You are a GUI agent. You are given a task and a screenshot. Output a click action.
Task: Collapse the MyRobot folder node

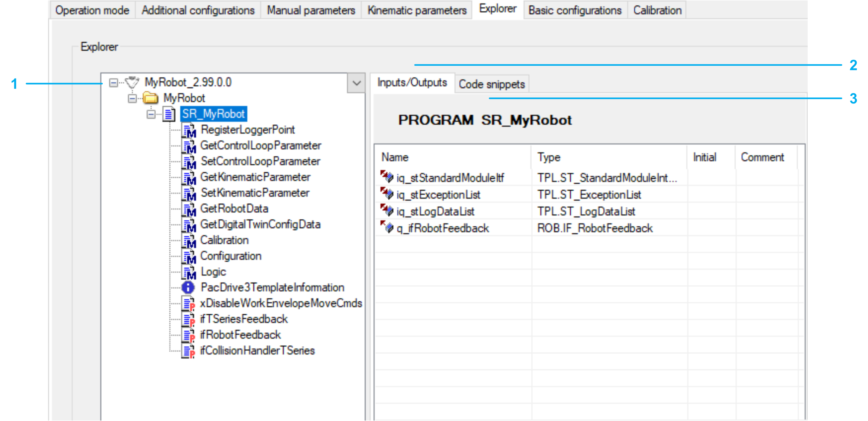click(x=132, y=98)
